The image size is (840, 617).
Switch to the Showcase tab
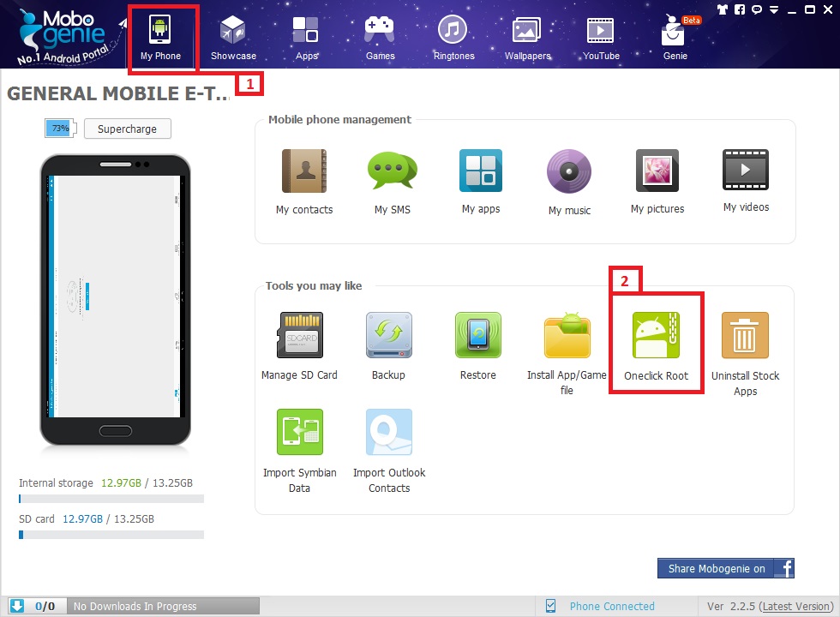click(x=233, y=37)
